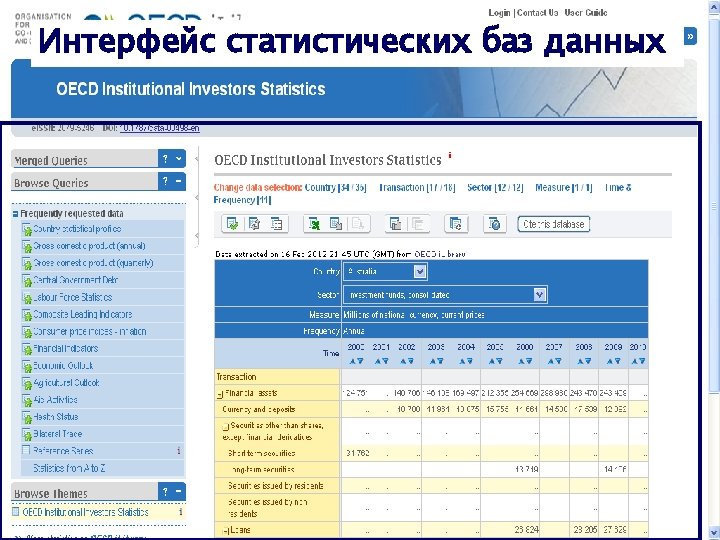Viewport: 720px width, 540px height.
Task: Click the OECD Institutional Investors Statistics banner title
Action: pyautogui.click(x=191, y=89)
